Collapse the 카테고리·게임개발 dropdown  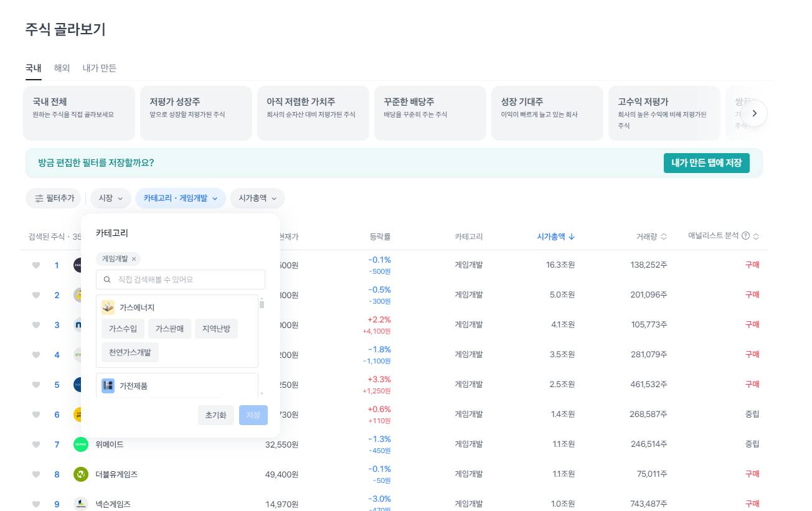tap(180, 198)
